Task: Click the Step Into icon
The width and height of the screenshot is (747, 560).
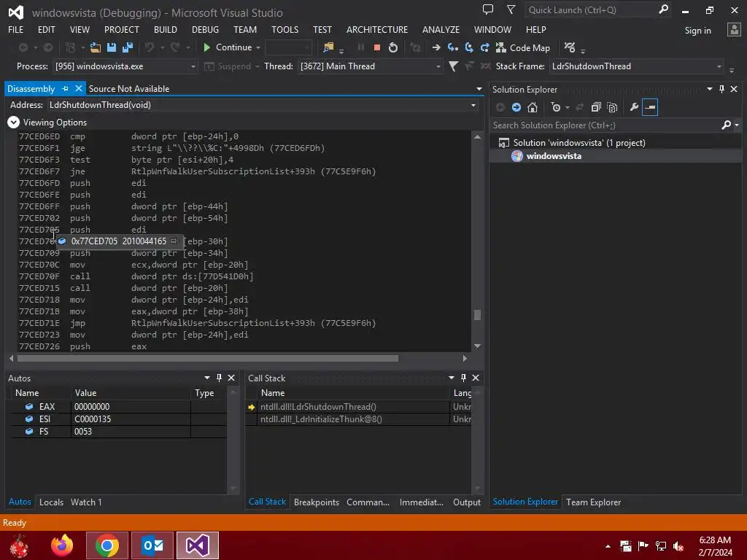Action: click(x=452, y=47)
